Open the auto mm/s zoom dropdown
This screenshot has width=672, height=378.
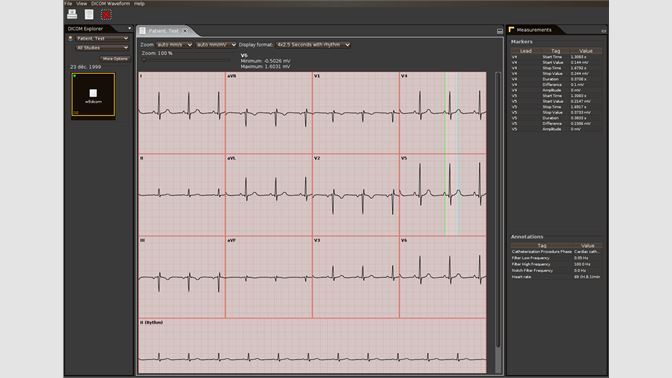tap(174, 45)
